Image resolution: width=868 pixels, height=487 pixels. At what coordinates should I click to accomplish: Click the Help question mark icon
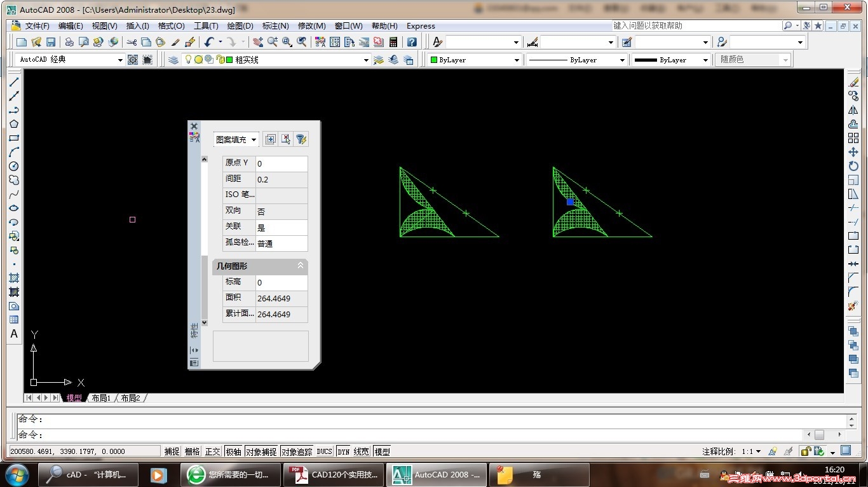point(412,42)
